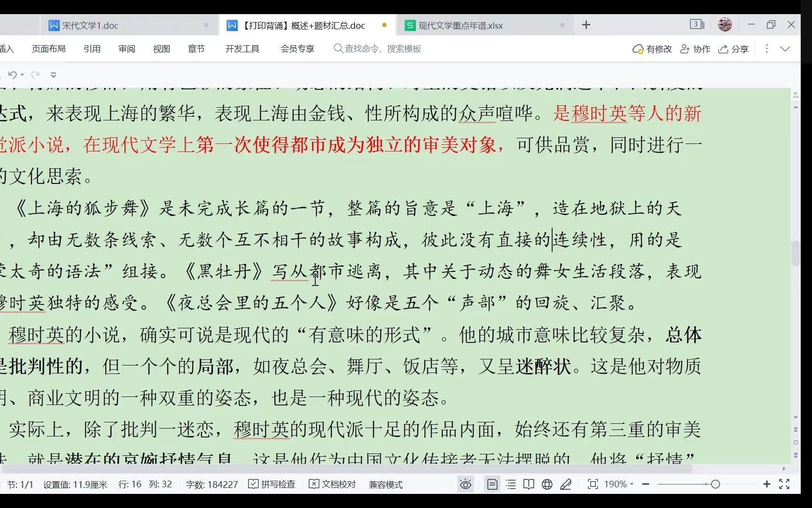Open the 视图 ribbon tab
This screenshot has height=508, width=812.
click(162, 49)
